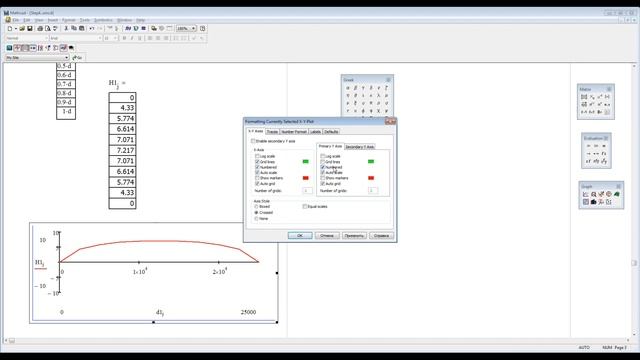The width and height of the screenshot is (640, 360).
Task: Click OK in the formatting dialog
Action: click(x=300, y=236)
